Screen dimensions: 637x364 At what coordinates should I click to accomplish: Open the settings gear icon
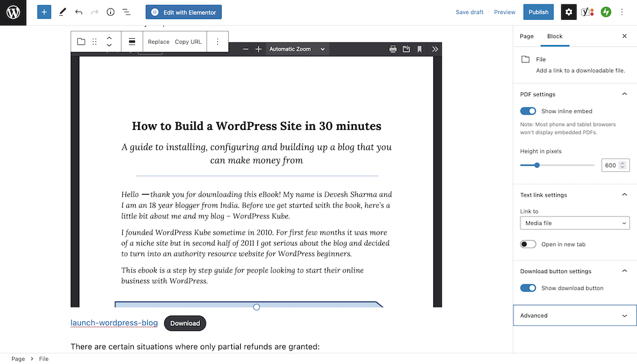coord(569,12)
